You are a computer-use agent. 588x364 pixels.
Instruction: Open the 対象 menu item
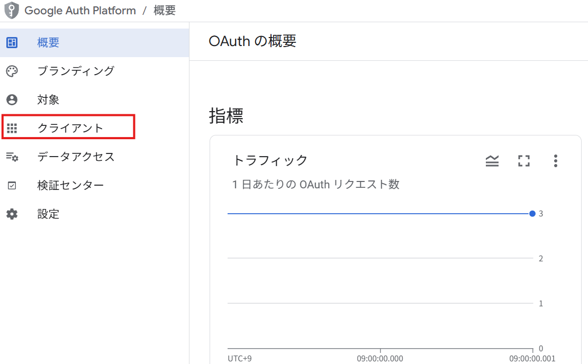pos(95,99)
